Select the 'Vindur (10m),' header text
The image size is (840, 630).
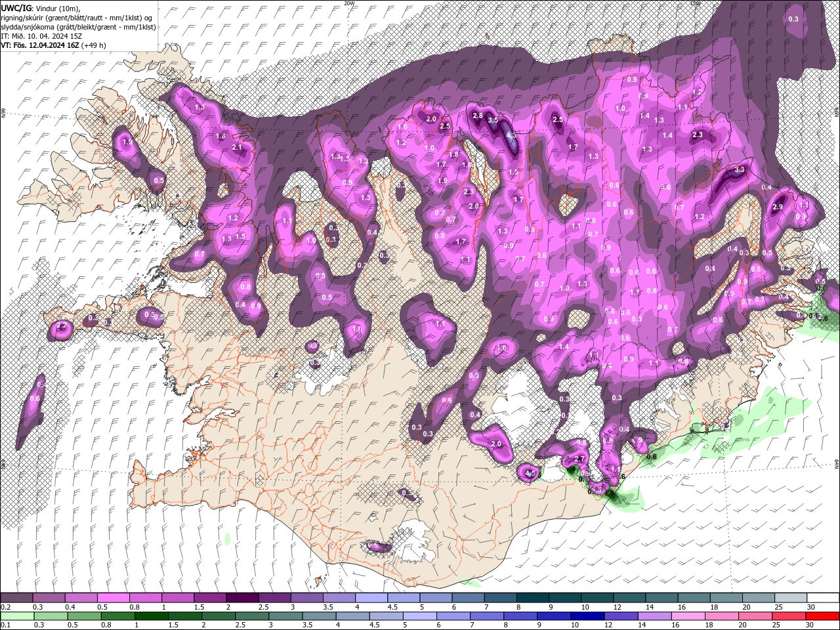(57, 8)
